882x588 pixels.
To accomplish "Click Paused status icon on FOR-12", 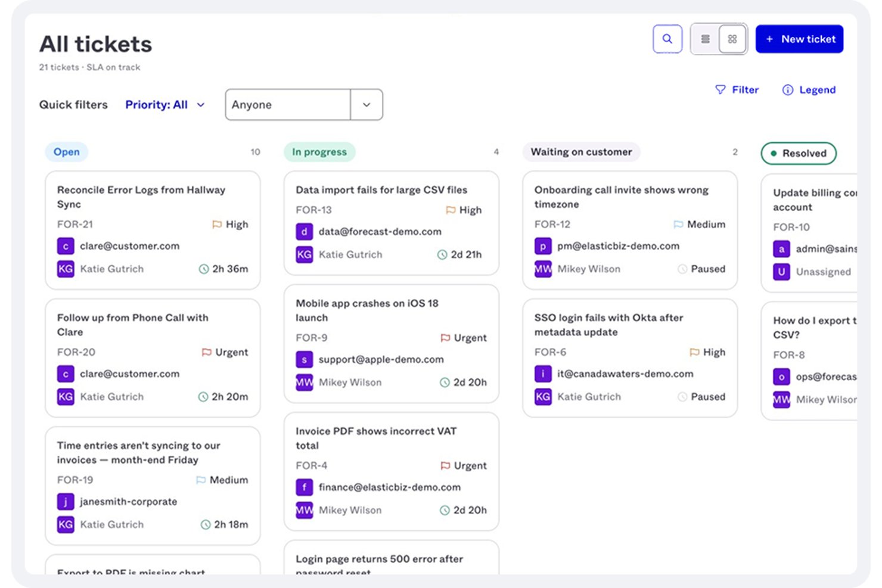I will (682, 269).
